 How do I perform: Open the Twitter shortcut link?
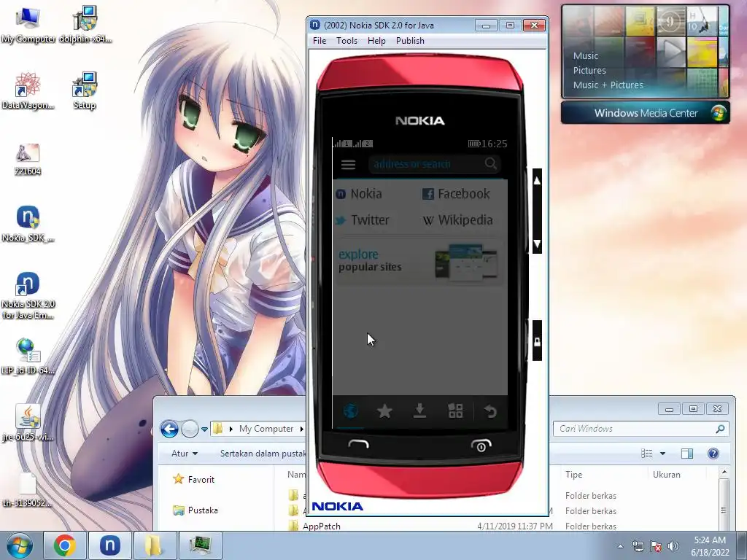[362, 220]
